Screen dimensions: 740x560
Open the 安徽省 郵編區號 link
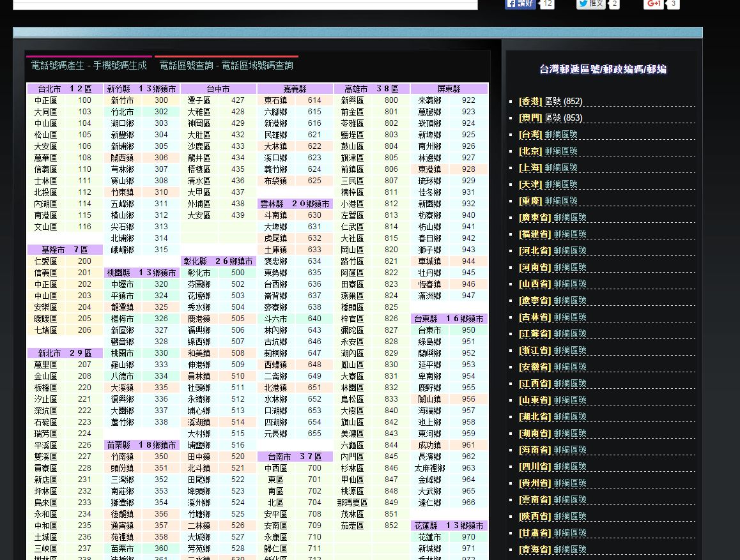pyautogui.click(x=553, y=367)
